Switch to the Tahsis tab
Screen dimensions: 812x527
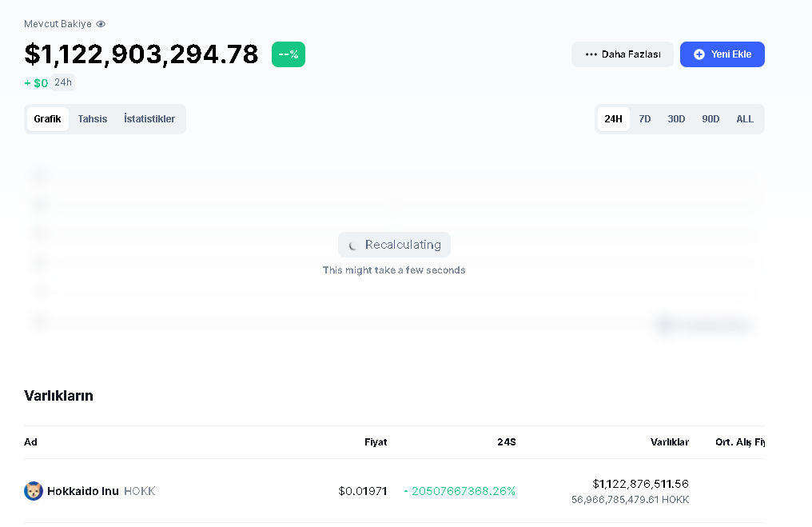pos(93,119)
